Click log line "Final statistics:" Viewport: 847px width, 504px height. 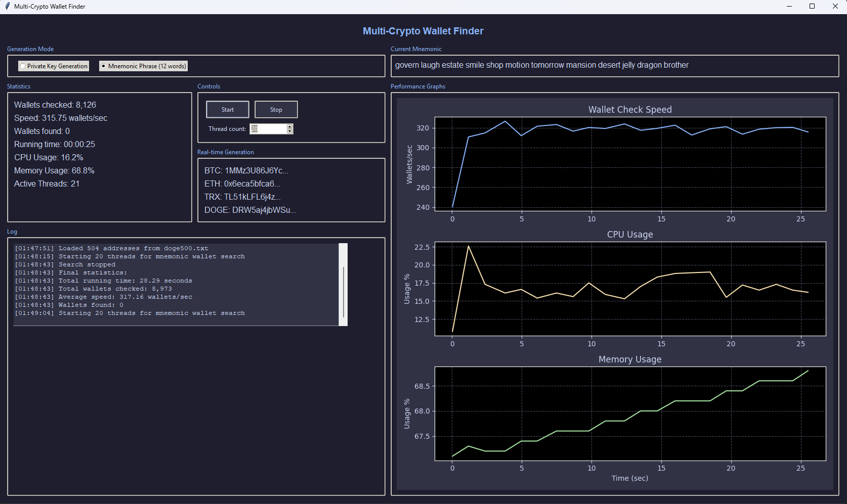click(71, 273)
